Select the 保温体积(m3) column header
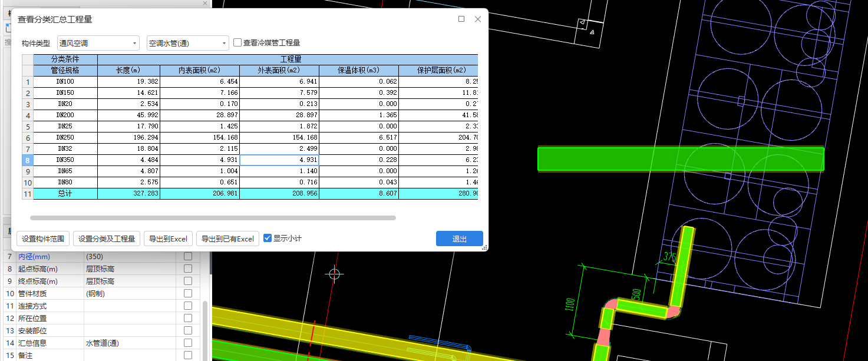Viewport: 868px width, 361px height. coord(359,70)
